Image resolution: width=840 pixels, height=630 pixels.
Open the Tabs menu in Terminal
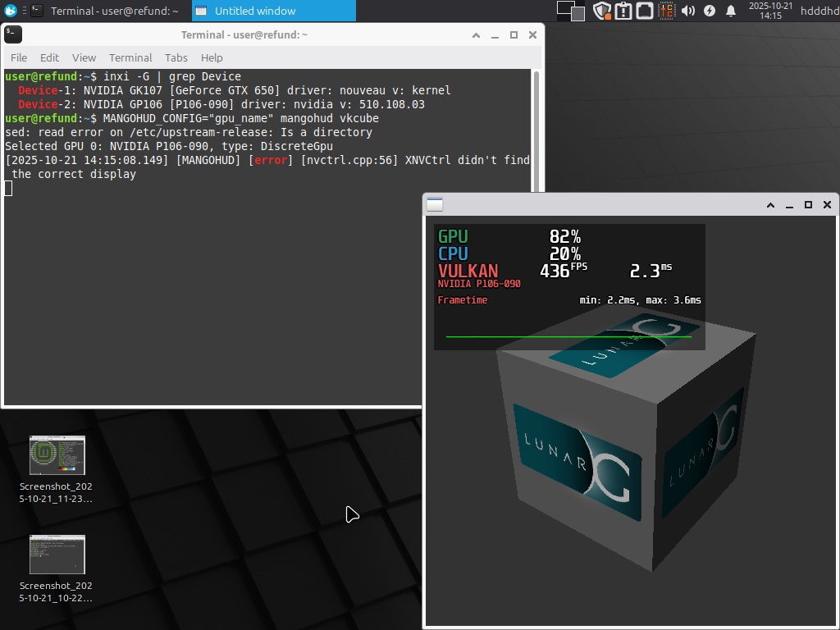point(176,58)
